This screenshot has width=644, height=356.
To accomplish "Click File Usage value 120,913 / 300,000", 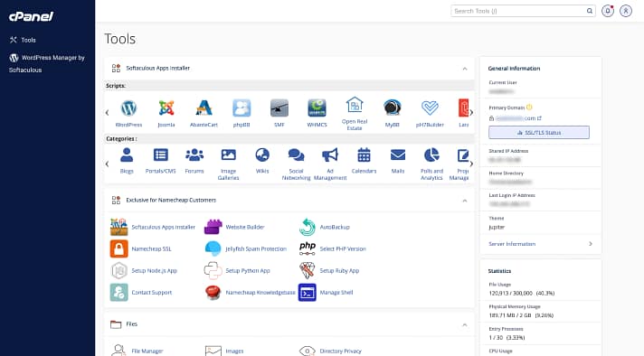I will pyautogui.click(x=510, y=294).
